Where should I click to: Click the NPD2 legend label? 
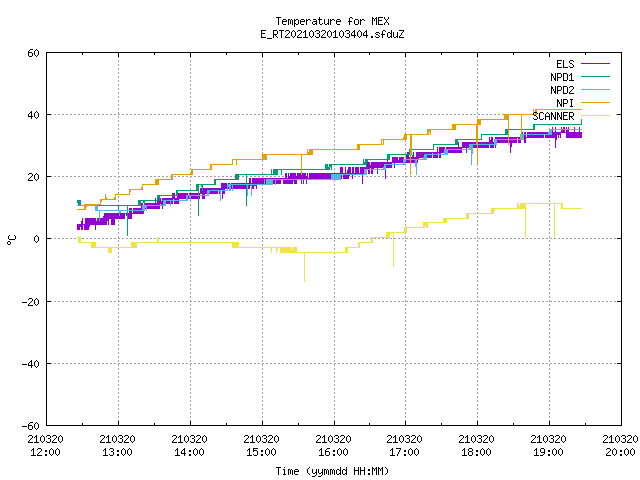tap(562, 90)
